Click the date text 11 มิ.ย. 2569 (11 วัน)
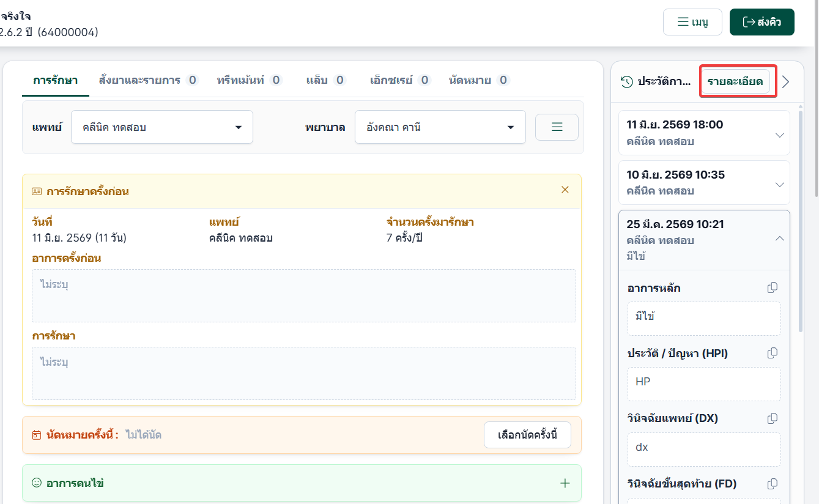The width and height of the screenshot is (819, 504). tap(79, 237)
